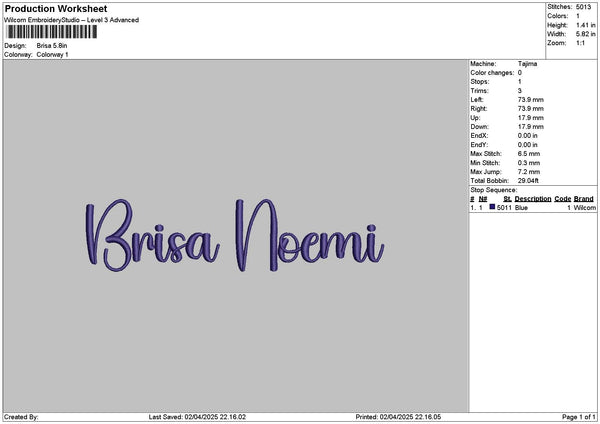Click the Machine value Tajima
Screen dimensions: 600x424
click(527, 65)
